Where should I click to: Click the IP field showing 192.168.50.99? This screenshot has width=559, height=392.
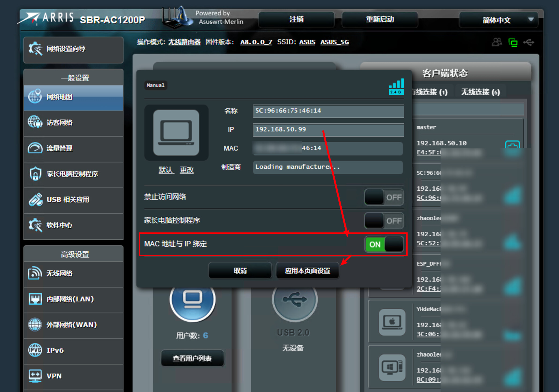click(328, 130)
